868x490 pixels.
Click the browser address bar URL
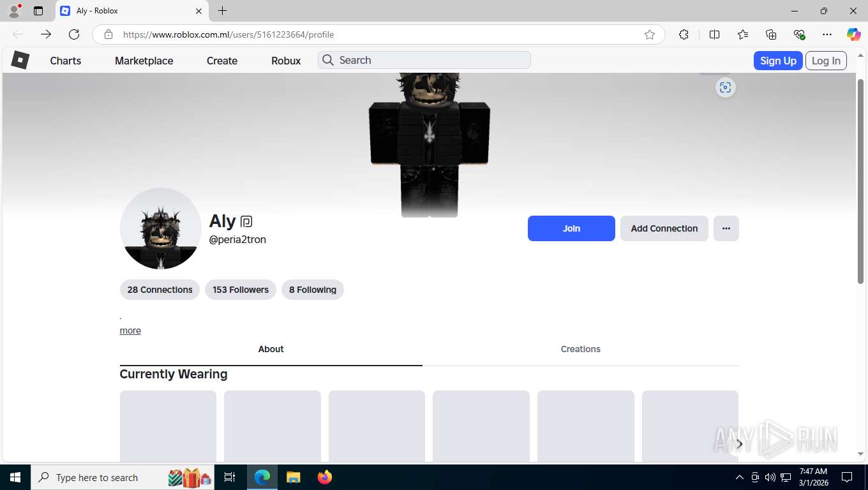(x=228, y=34)
